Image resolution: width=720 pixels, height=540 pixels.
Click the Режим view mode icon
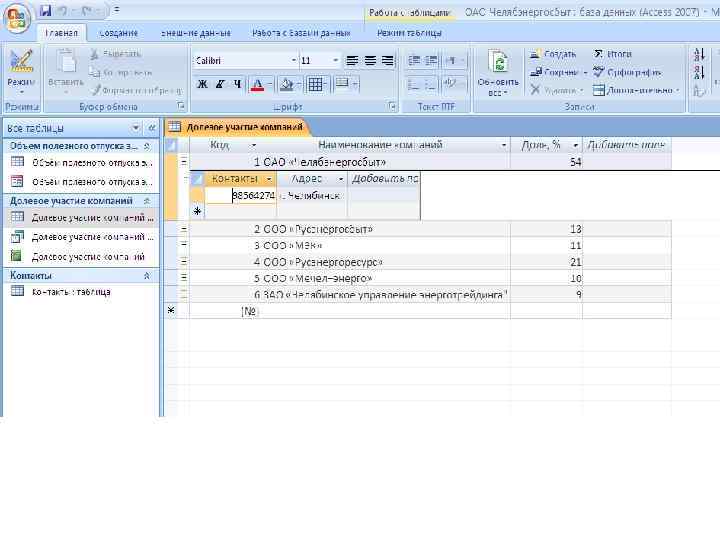coord(21,63)
